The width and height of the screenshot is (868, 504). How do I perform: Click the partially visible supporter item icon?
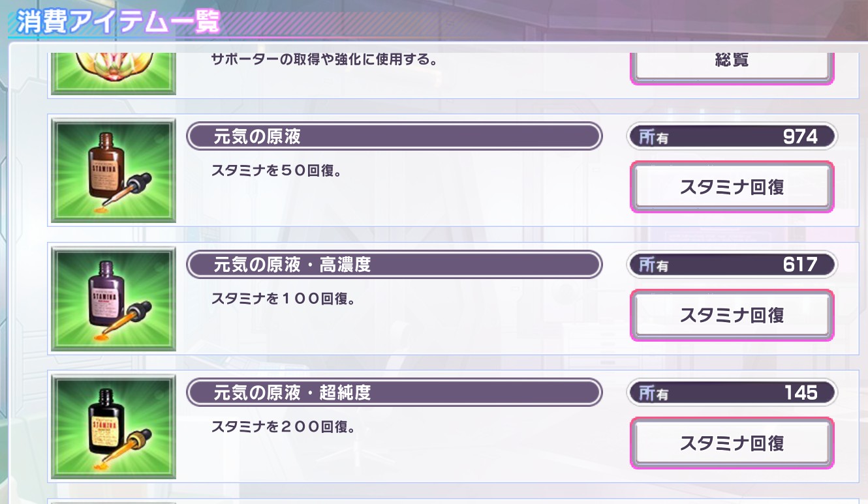point(114,73)
